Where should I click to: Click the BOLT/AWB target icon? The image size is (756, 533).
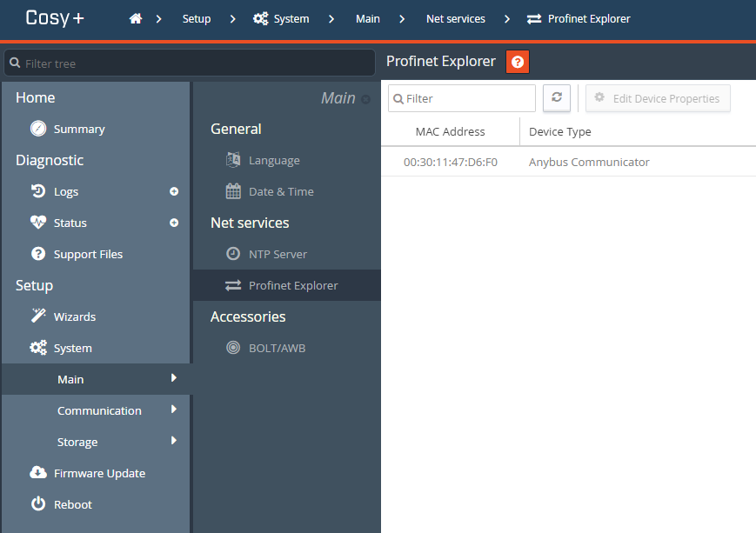(233, 348)
